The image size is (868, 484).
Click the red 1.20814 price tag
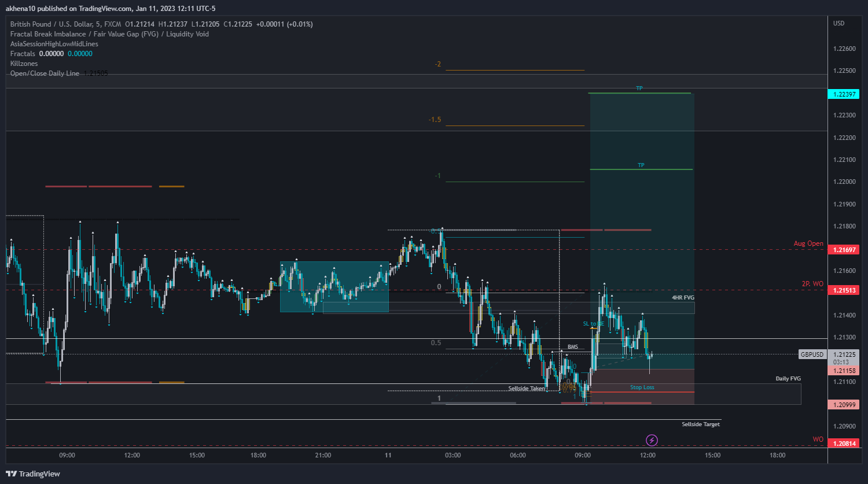click(x=843, y=444)
